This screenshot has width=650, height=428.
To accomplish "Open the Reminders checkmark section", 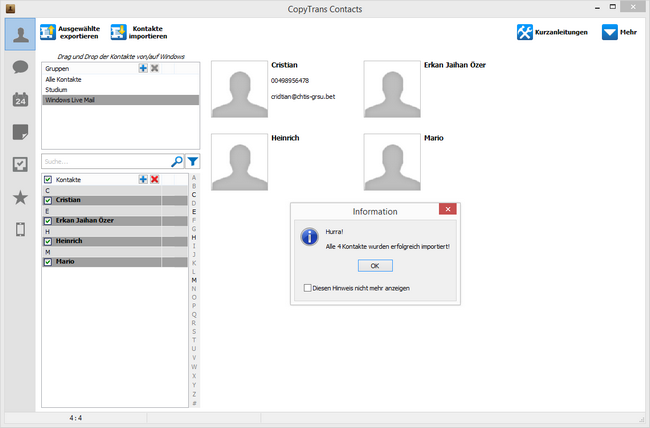I will pyautogui.click(x=20, y=164).
